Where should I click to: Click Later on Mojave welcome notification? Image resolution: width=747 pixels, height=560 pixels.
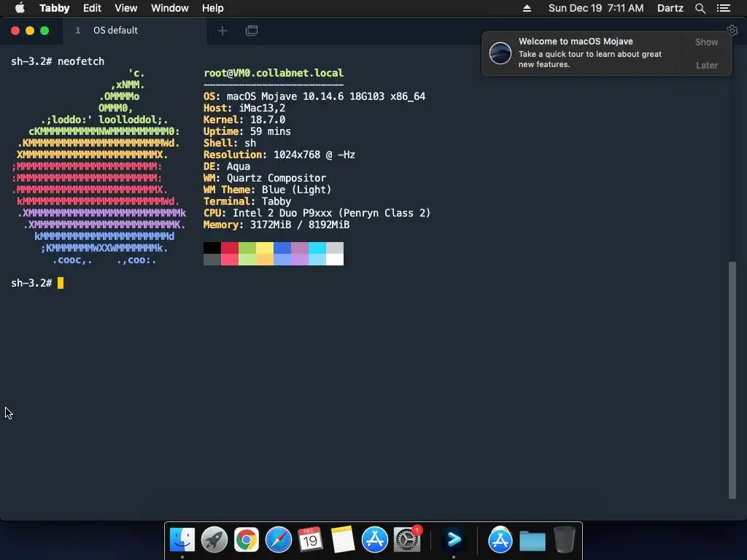tap(706, 65)
